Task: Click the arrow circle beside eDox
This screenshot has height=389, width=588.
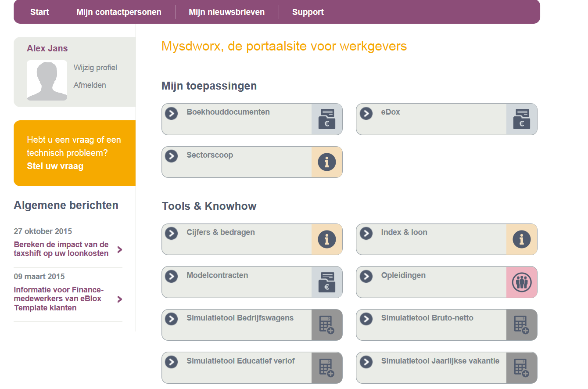Action: [366, 113]
